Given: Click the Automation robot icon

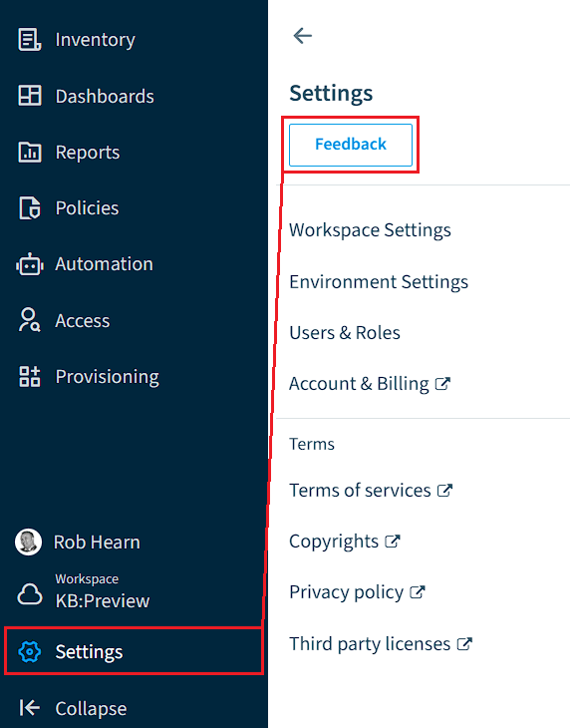Looking at the screenshot, I should point(30,264).
